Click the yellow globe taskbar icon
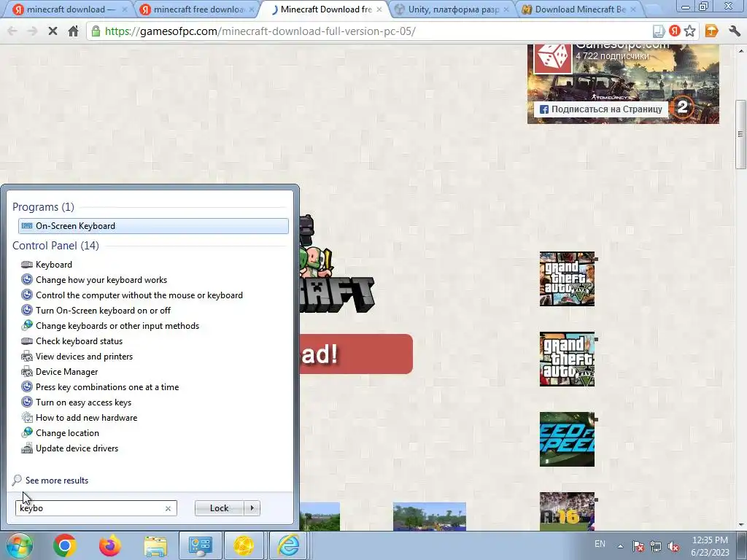Image resolution: width=747 pixels, height=560 pixels. pos(244,545)
